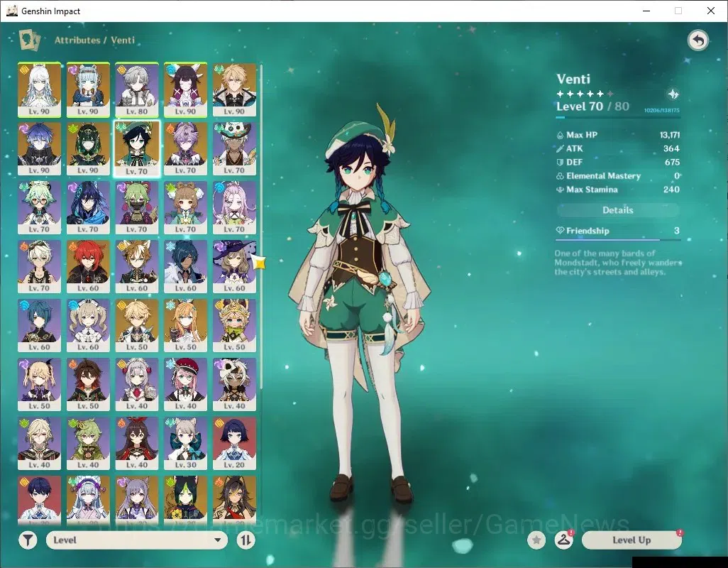The width and height of the screenshot is (728, 568).
Task: Select fox-eared Gorou Lv. 60
Action: click(137, 266)
